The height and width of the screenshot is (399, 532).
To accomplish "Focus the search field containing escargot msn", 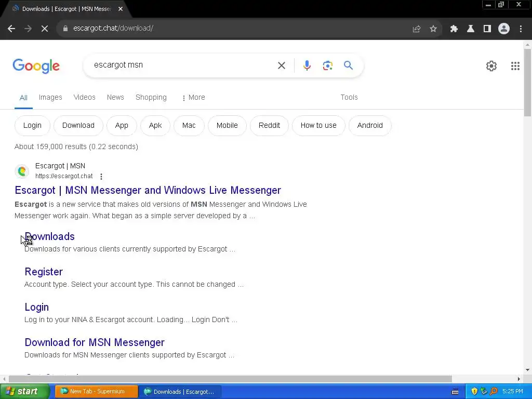I will pos(183,65).
